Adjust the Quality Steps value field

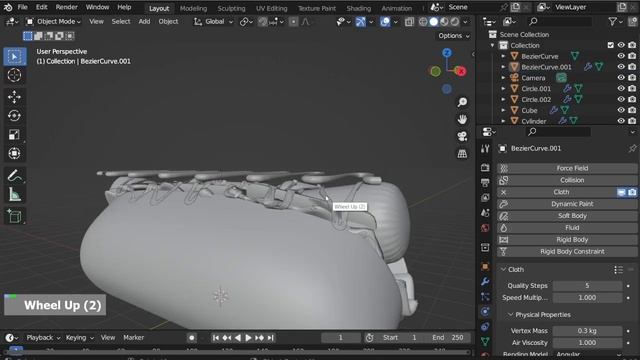click(587, 286)
